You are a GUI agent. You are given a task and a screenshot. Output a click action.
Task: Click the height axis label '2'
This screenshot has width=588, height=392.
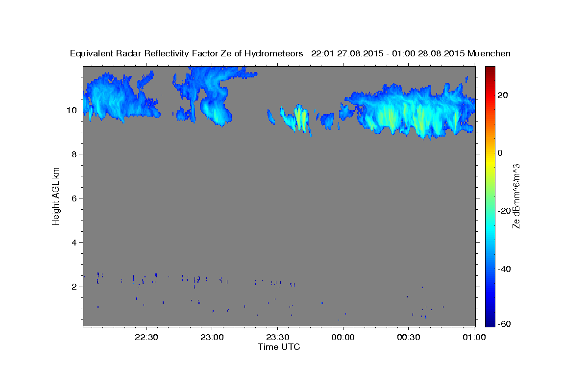point(74,287)
